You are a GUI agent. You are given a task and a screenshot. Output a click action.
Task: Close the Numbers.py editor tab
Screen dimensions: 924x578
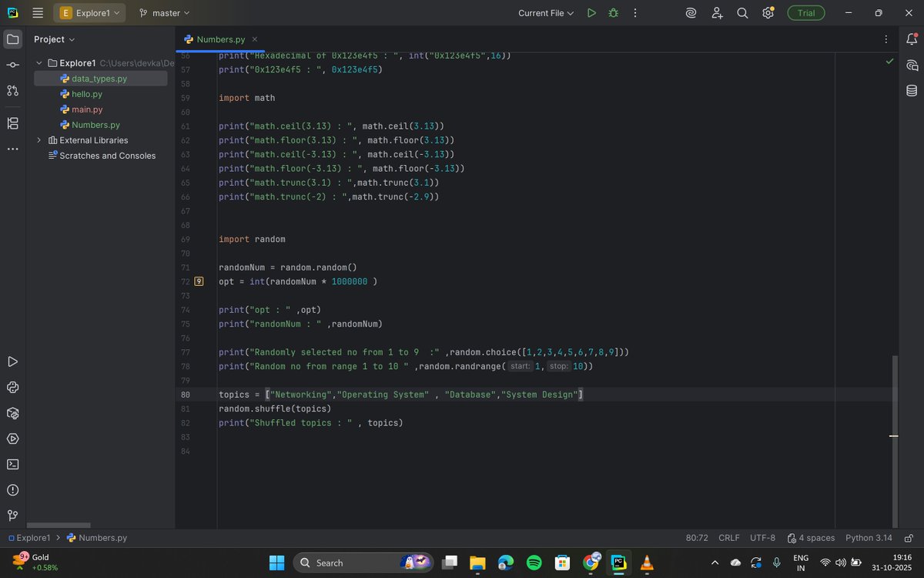pyautogui.click(x=255, y=39)
